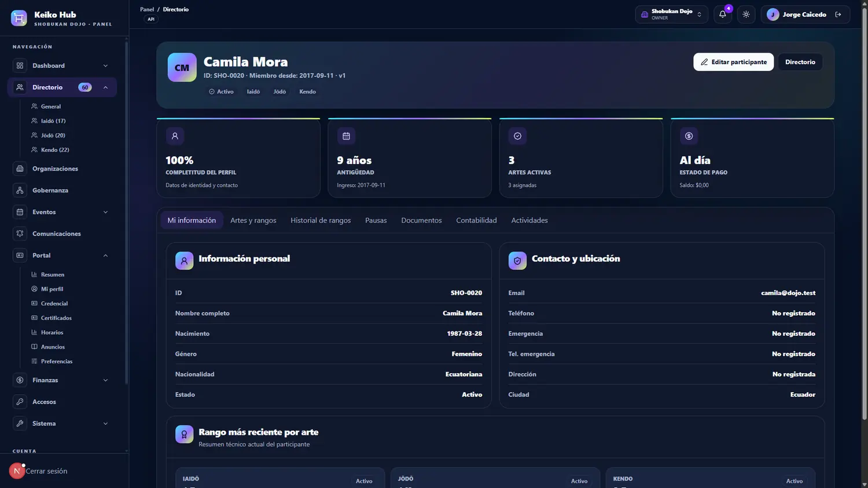The image size is (868, 488).
Task: Select Iaidō (17) in sidebar
Action: click(53, 121)
